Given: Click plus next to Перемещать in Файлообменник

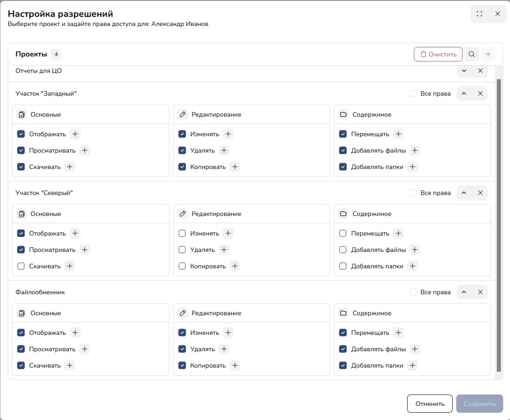Looking at the screenshot, I should point(398,333).
